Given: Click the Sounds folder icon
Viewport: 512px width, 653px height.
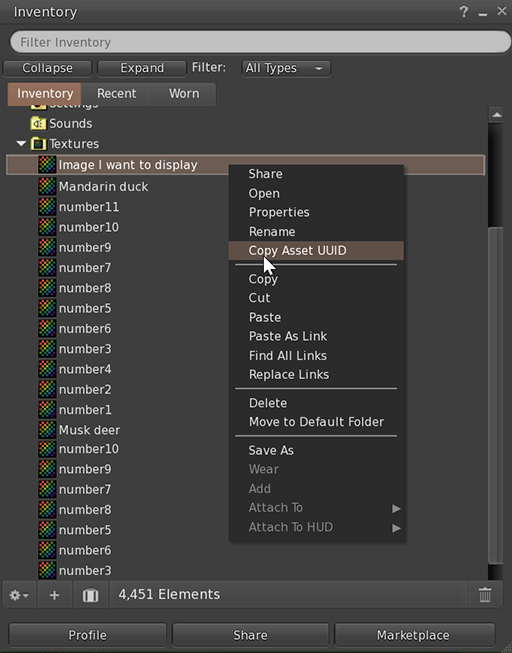Looking at the screenshot, I should tap(38, 124).
